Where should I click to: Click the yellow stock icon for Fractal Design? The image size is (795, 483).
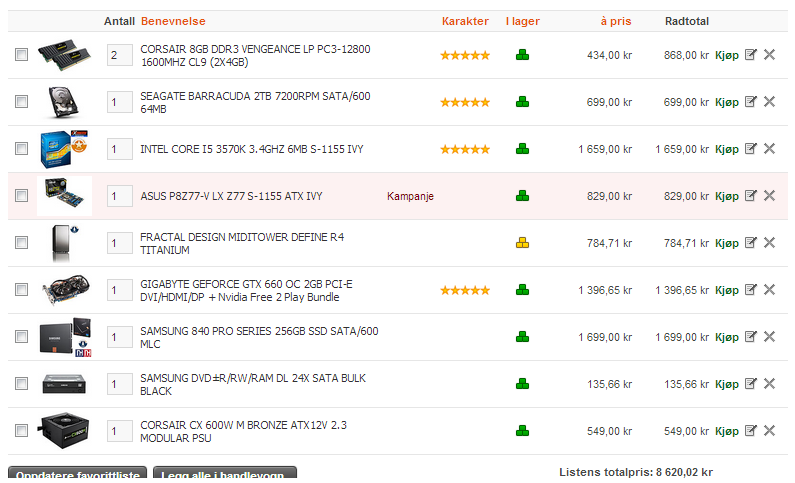coord(522,243)
